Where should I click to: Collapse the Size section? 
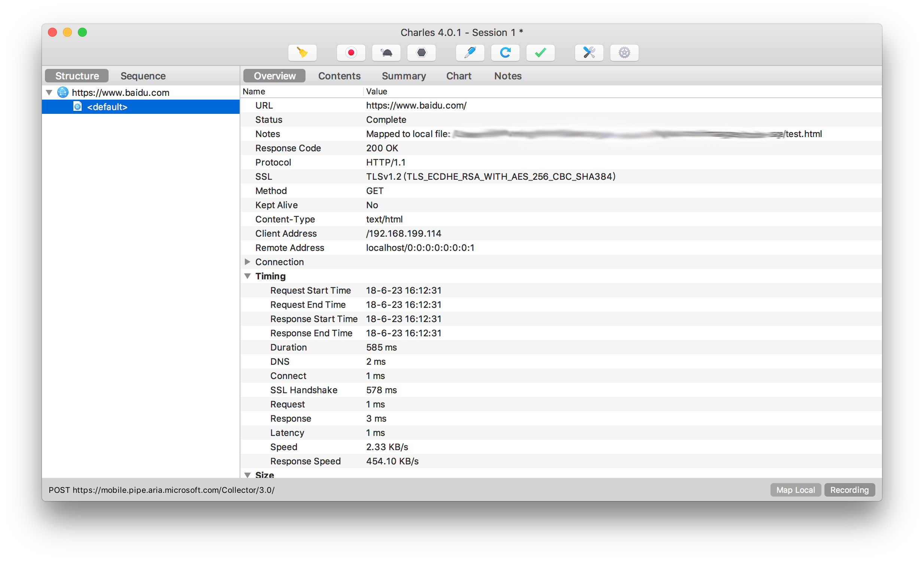click(x=247, y=475)
